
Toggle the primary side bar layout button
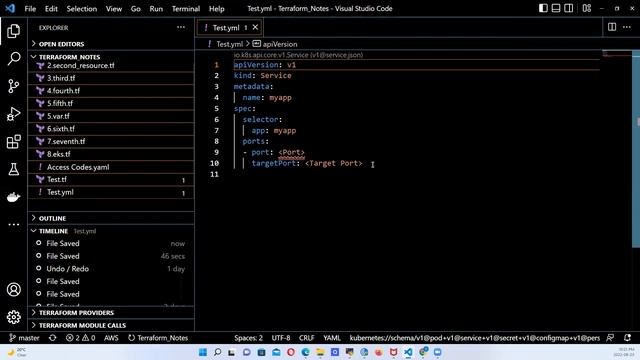tap(543, 8)
